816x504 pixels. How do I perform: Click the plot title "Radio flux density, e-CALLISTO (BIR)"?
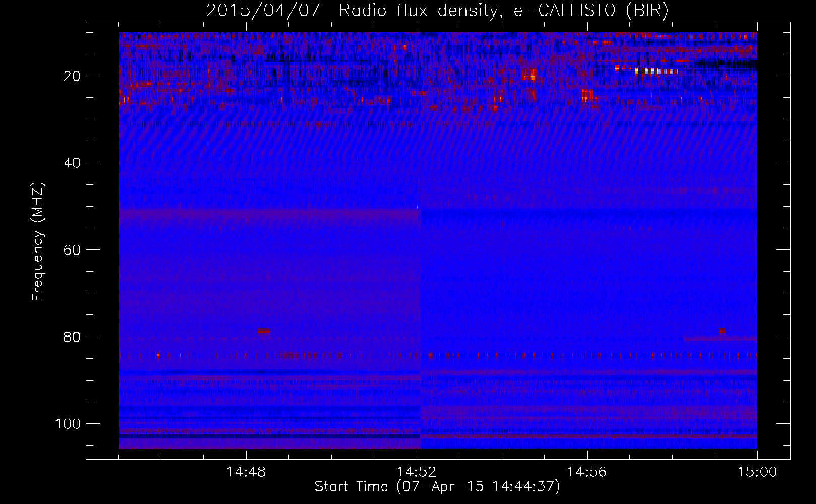[x=503, y=11]
